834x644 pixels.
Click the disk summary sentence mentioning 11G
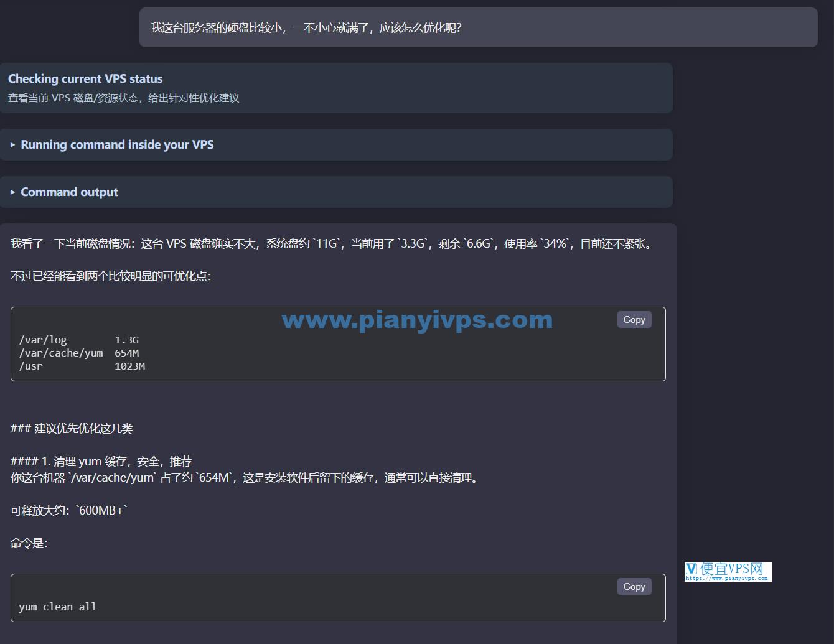click(333, 244)
